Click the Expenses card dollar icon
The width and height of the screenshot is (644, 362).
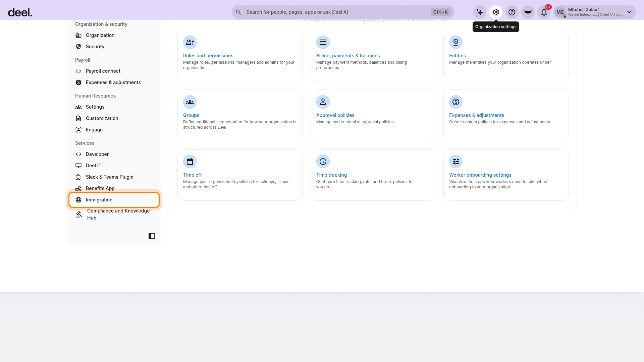(x=456, y=102)
